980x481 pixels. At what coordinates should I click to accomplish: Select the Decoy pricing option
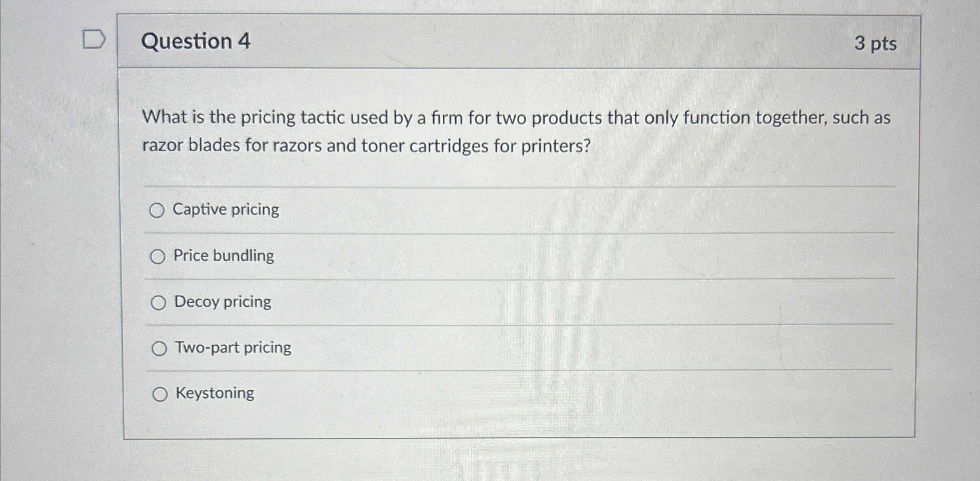(x=160, y=303)
